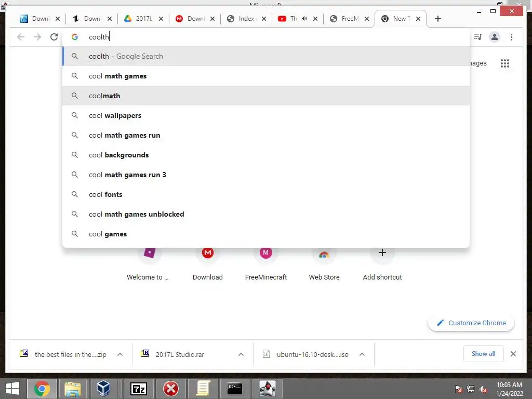Select 'cool math games run 3' suggestion

(x=266, y=175)
